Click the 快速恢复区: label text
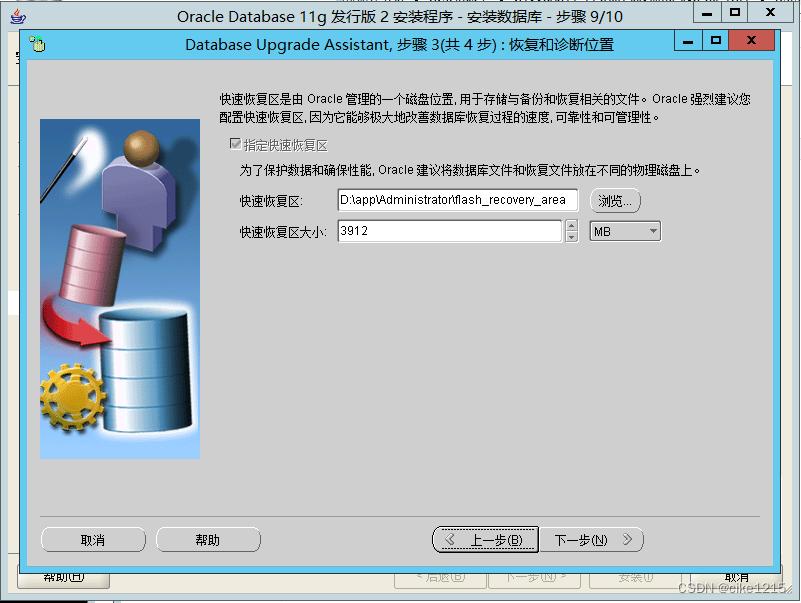The image size is (801, 603). pyautogui.click(x=271, y=201)
